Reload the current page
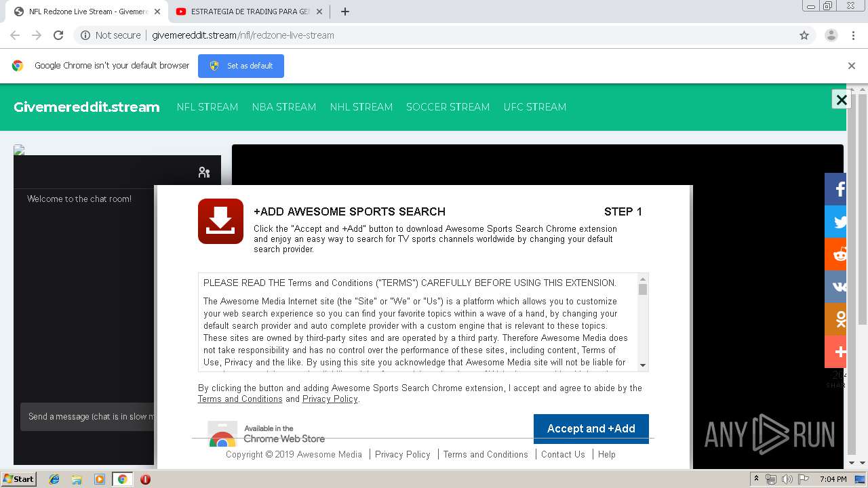The image size is (868, 488). (58, 35)
